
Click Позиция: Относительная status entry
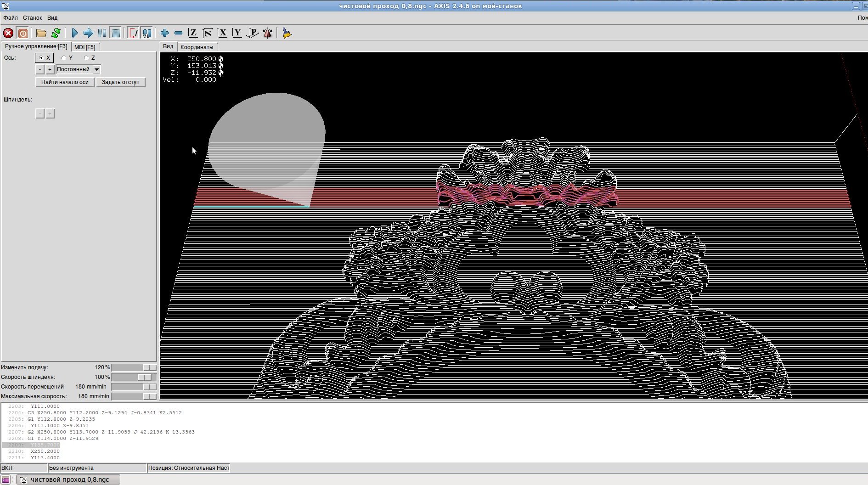point(188,468)
